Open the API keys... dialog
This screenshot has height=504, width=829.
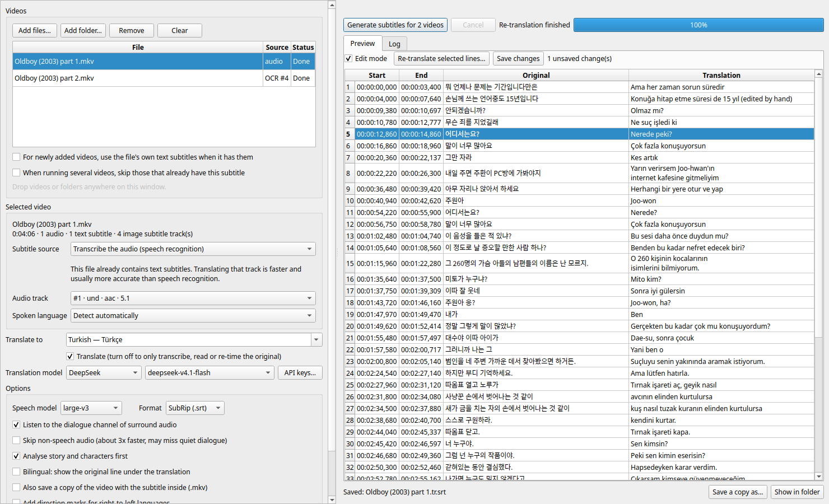coord(300,373)
